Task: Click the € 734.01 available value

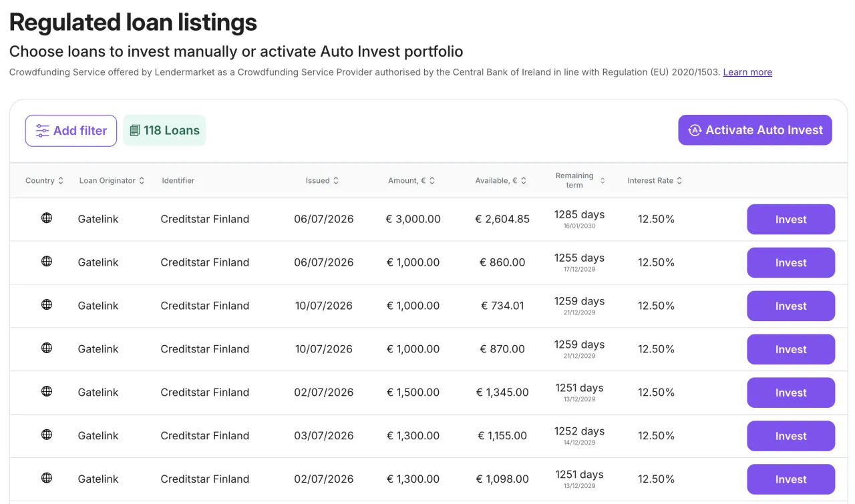Action: (x=502, y=306)
